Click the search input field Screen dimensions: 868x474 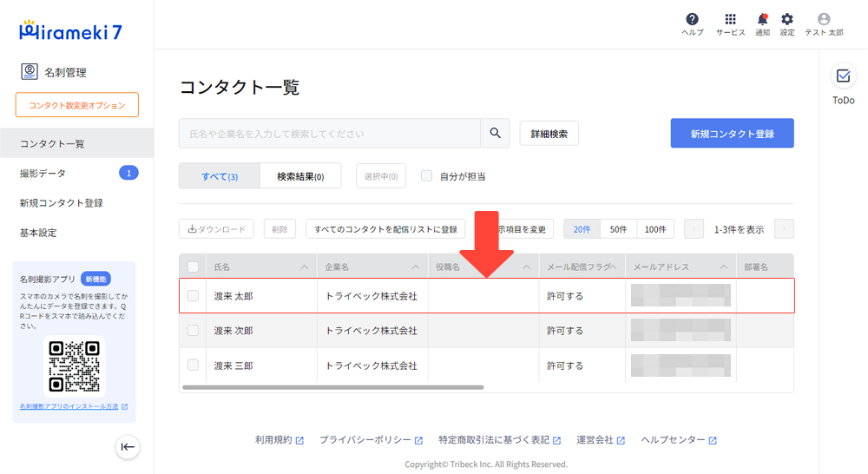point(330,133)
